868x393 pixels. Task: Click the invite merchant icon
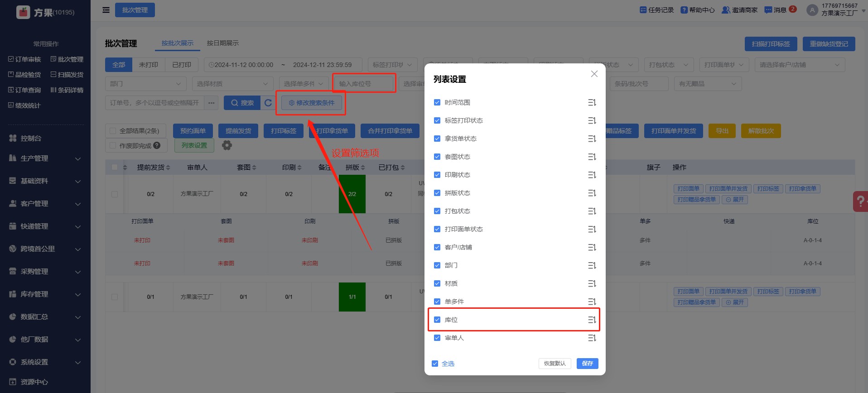[x=726, y=10]
